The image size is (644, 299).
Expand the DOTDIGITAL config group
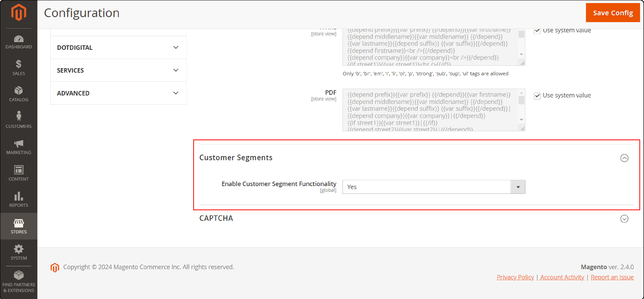[x=118, y=47]
